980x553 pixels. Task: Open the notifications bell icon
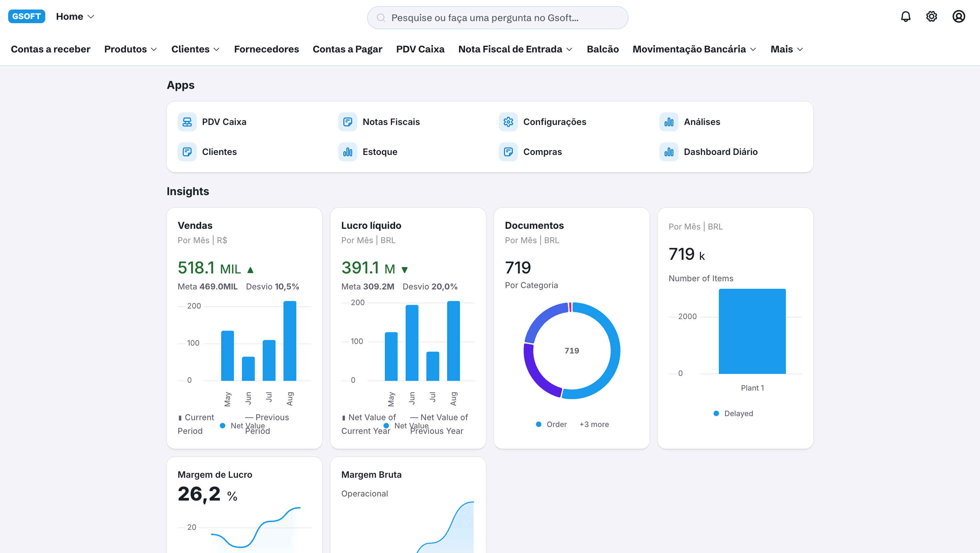[x=905, y=17]
